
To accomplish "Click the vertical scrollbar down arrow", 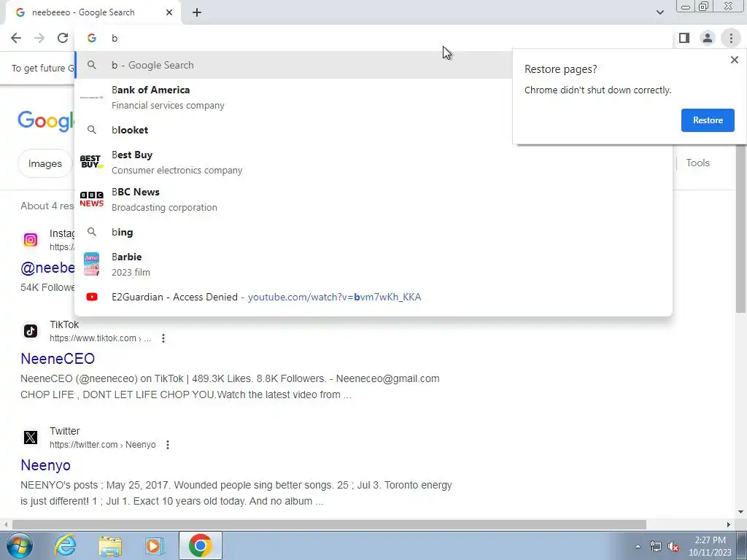I will [x=741, y=512].
